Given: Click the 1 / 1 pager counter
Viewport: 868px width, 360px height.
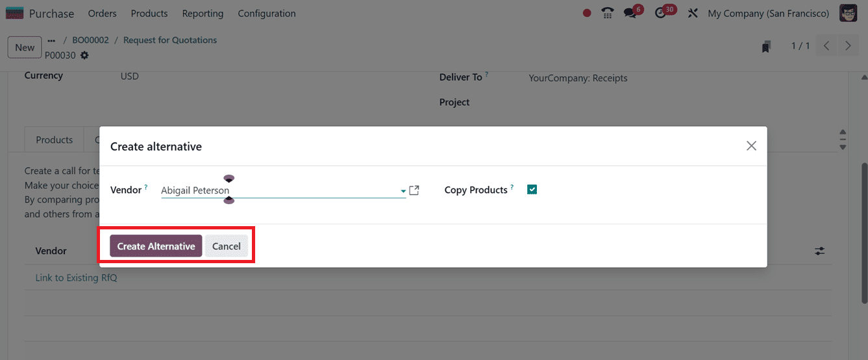Looking at the screenshot, I should 800,46.
